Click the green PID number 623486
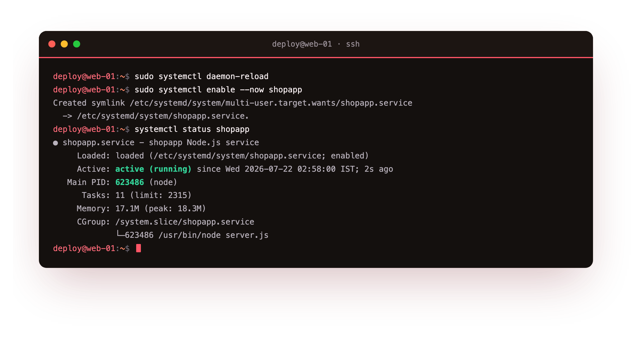The width and height of the screenshot is (644, 339). click(130, 182)
